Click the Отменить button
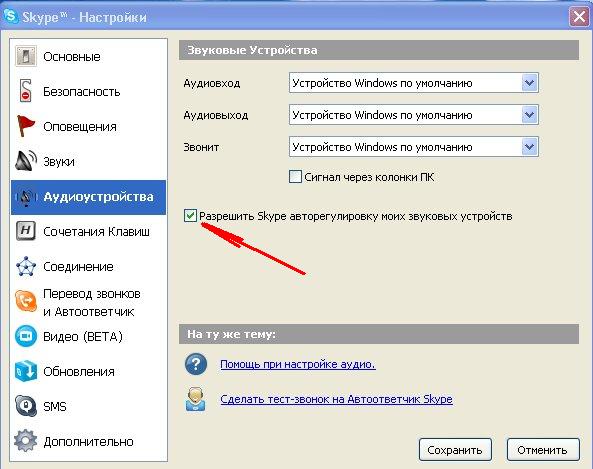This screenshot has height=469, width=593. click(543, 450)
